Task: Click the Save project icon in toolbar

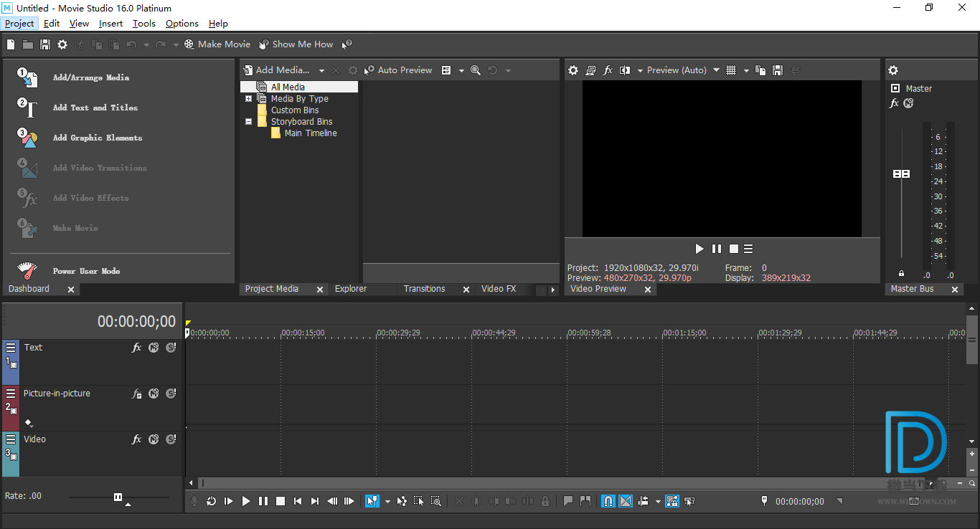Action: [45, 44]
